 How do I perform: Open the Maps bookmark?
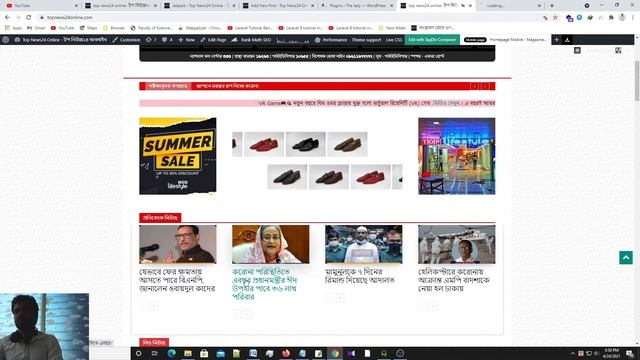point(89,28)
